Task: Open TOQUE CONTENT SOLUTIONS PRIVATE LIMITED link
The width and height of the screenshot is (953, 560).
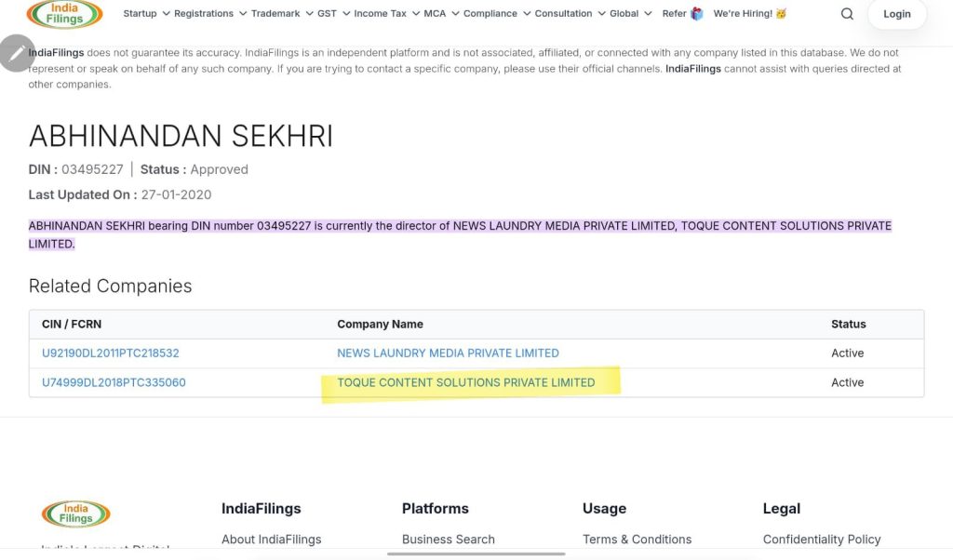Action: point(465,382)
